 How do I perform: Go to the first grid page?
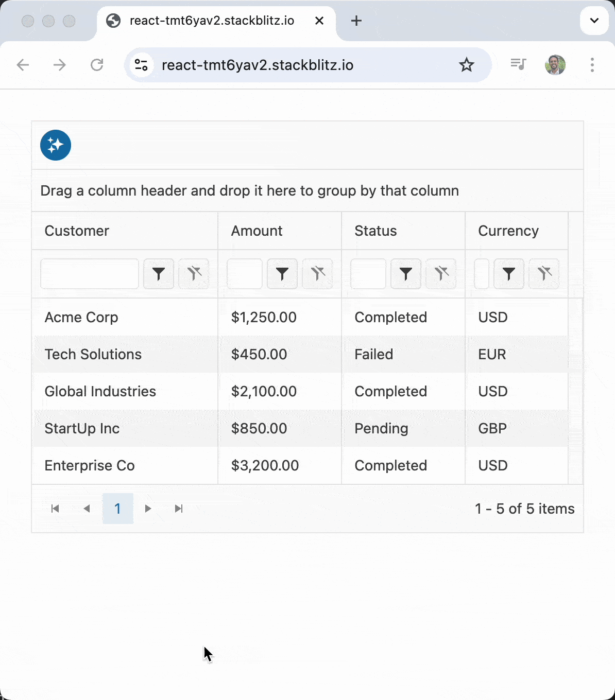point(55,509)
